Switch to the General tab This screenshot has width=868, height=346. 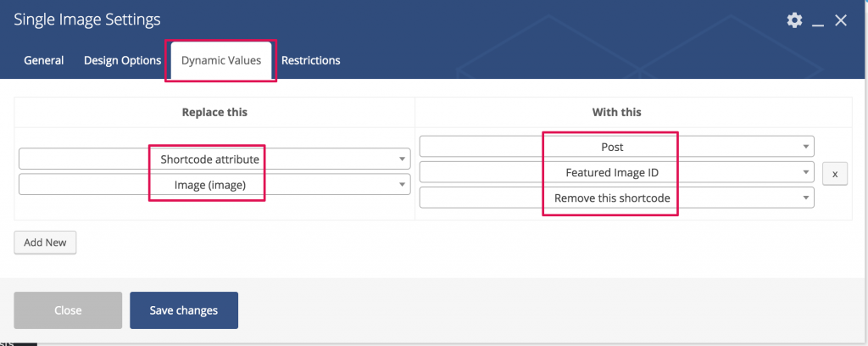(x=44, y=60)
